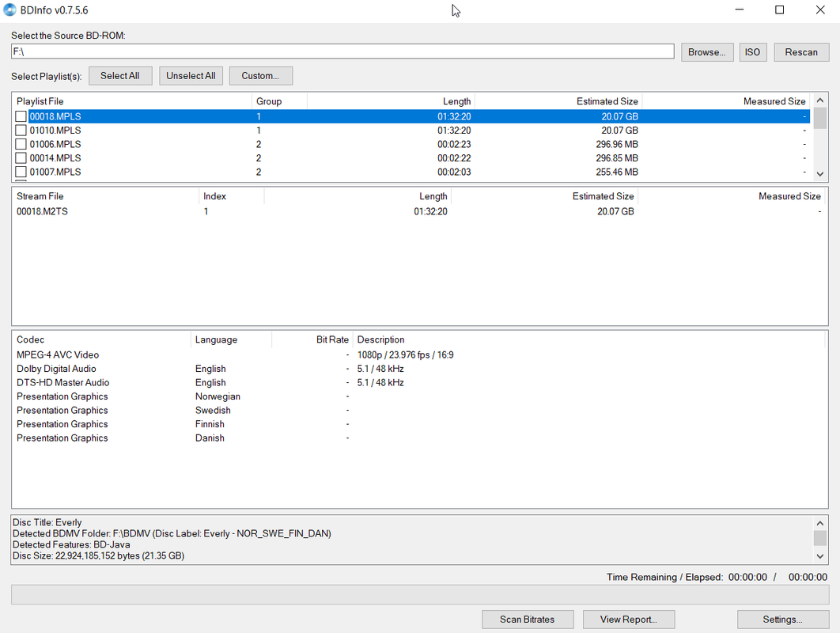This screenshot has width=840, height=633.
Task: Tick the 01010.MPLS playlist checkbox
Action: pos(21,131)
